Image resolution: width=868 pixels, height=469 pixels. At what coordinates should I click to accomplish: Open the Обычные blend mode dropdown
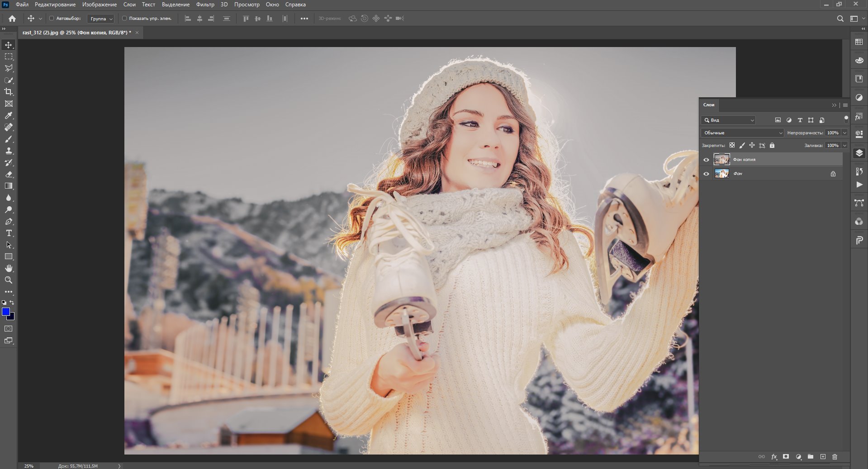(x=742, y=133)
